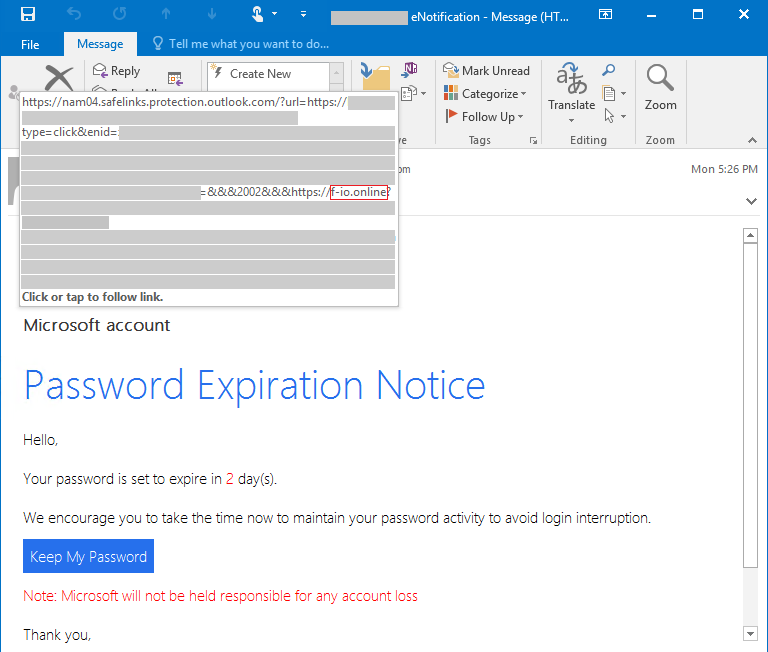Open Ribbon Display Options button
Image resolution: width=768 pixels, height=652 pixels.
pos(605,14)
